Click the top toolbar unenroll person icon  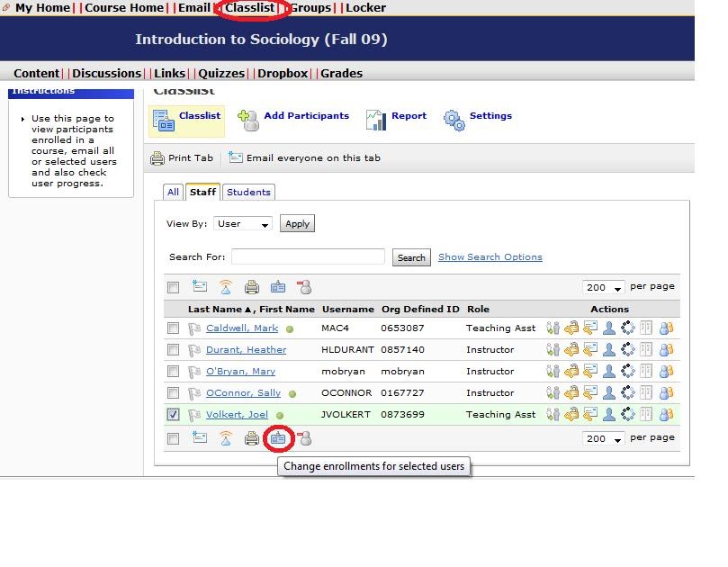click(304, 287)
